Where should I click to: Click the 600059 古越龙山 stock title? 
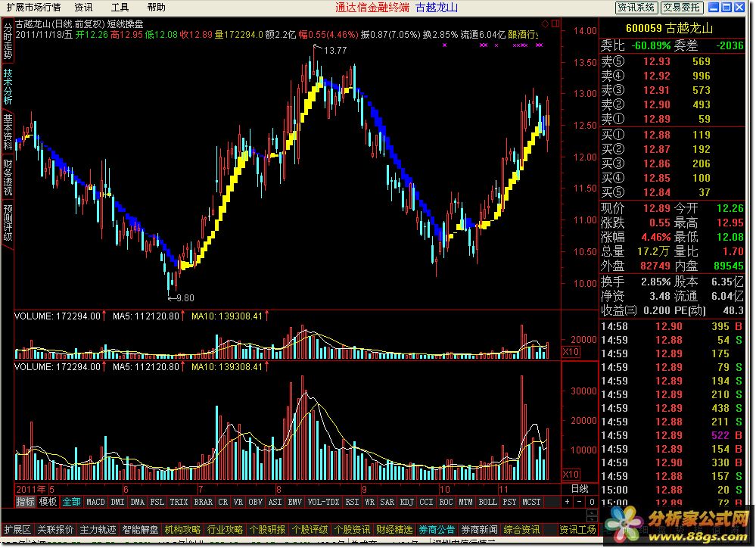669,29
